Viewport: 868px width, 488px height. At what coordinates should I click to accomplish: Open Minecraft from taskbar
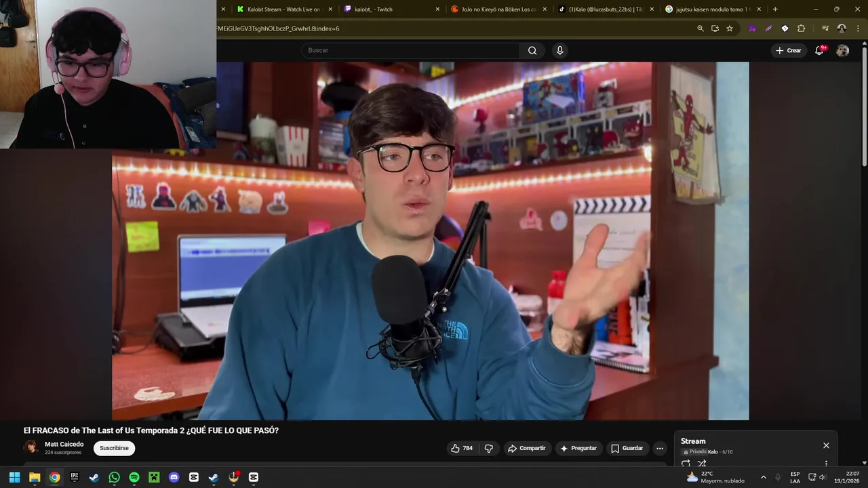pyautogui.click(x=154, y=477)
